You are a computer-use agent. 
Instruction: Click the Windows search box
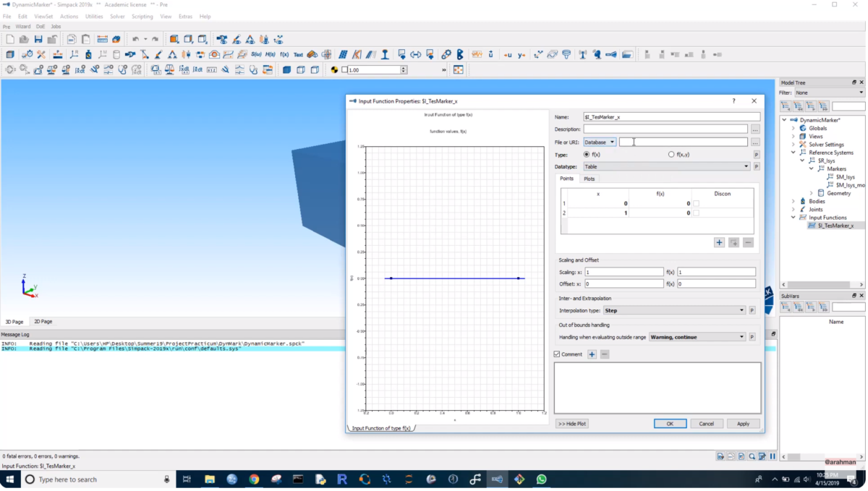point(98,479)
